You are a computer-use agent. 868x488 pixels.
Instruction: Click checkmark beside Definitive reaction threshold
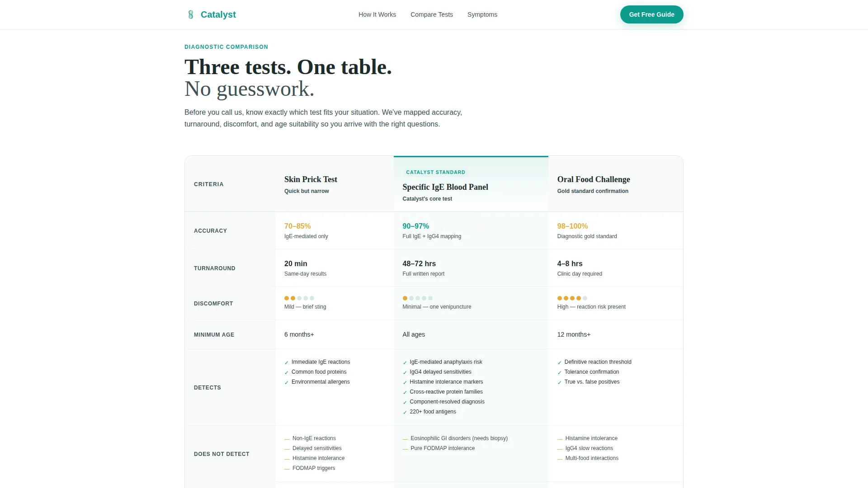click(x=559, y=362)
